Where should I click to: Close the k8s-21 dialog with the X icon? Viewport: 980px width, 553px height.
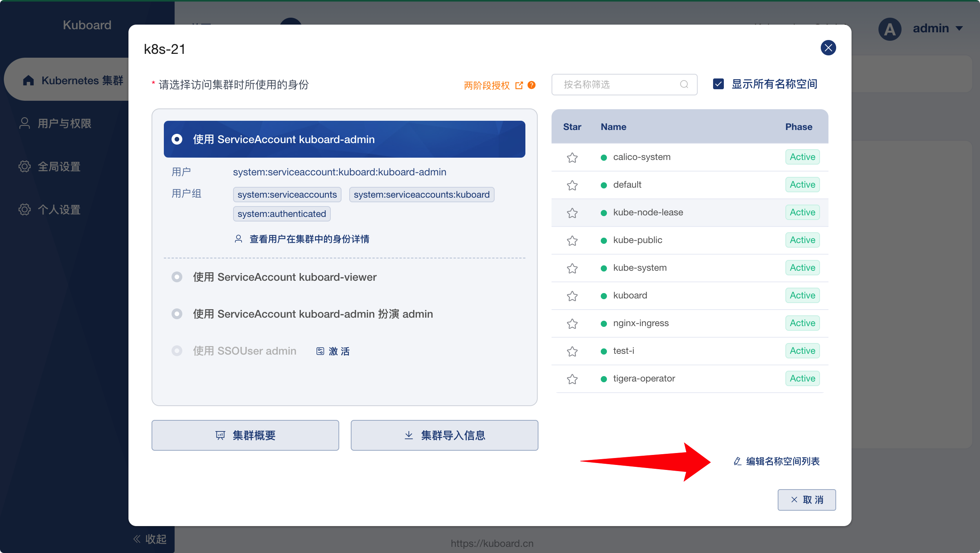tap(828, 48)
